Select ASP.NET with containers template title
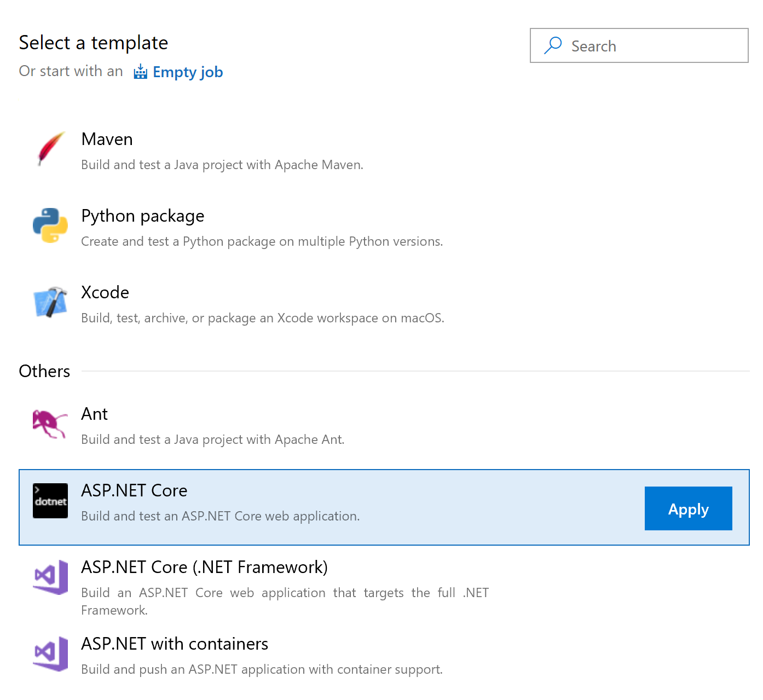The height and width of the screenshot is (700, 763). point(175,644)
